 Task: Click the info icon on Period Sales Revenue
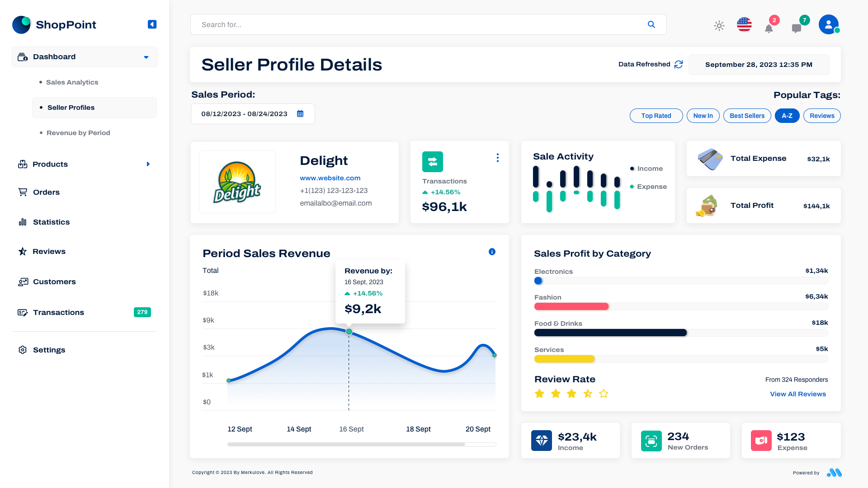[492, 252]
